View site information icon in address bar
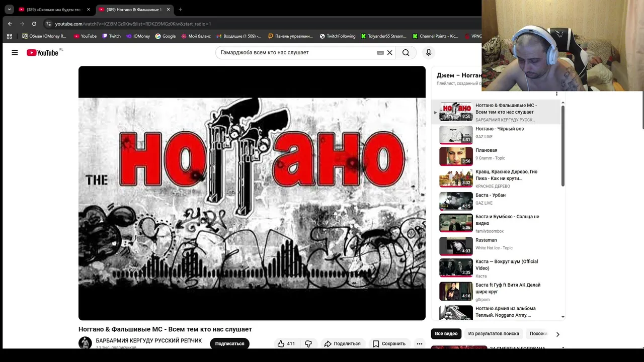The width and height of the screenshot is (644, 362). click(x=48, y=24)
